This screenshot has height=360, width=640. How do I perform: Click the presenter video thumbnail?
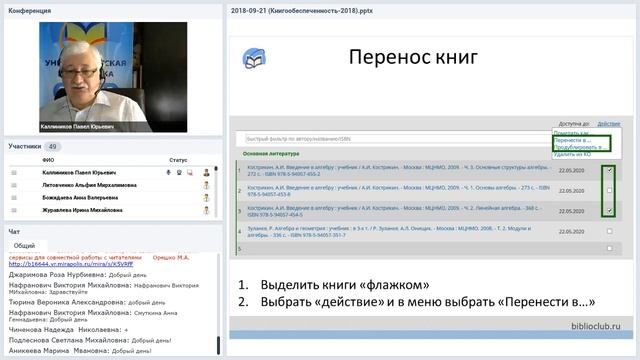point(113,77)
